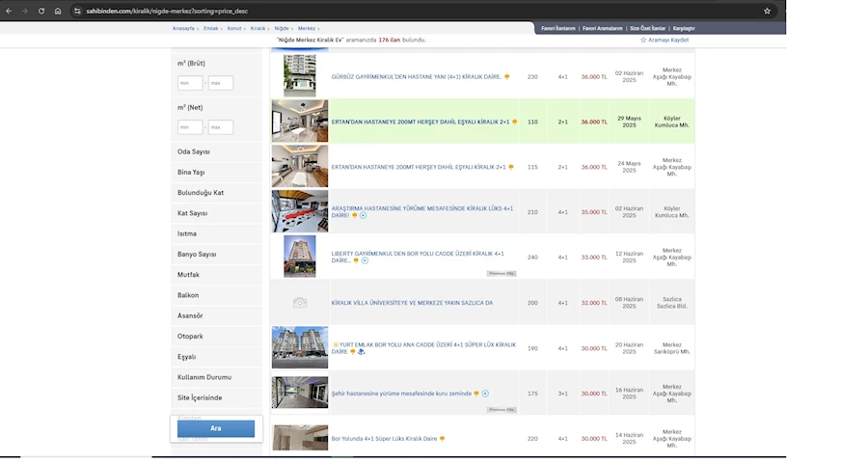Click the video play icon on the Araştırma Hastanesine listing
The height and width of the screenshot is (463, 868).
point(364,216)
